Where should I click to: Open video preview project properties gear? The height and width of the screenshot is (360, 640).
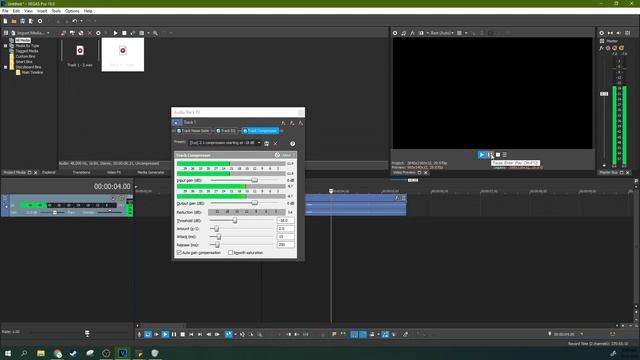(x=395, y=33)
